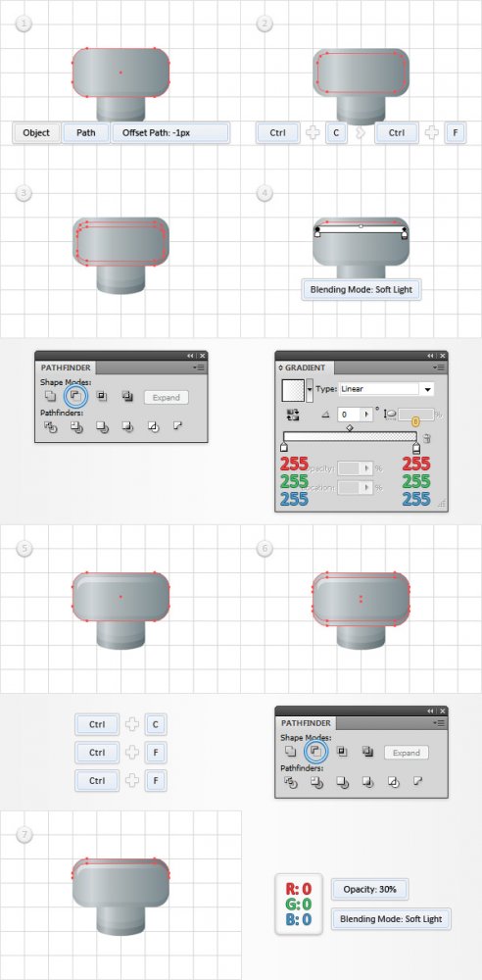482x980 pixels.
Task: Select PATHFINDER tab in step 3 panel
Action: pyautogui.click(x=64, y=368)
